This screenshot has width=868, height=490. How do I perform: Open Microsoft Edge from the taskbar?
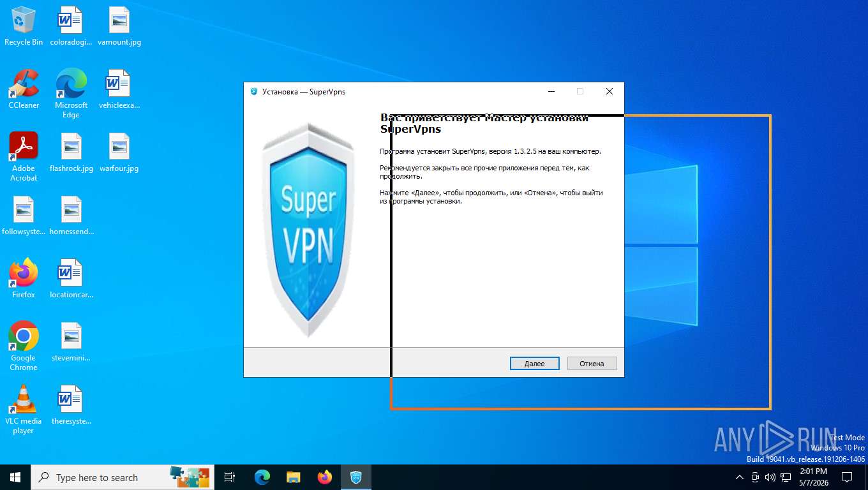pyautogui.click(x=262, y=477)
